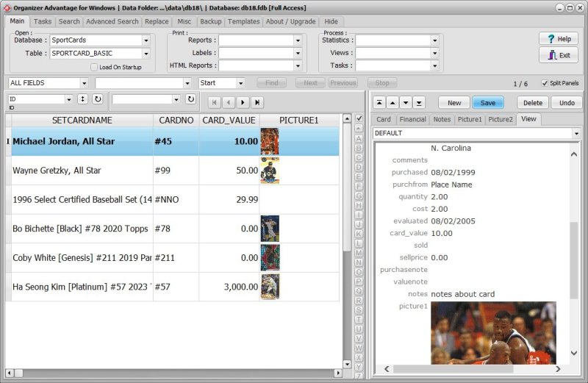Filter records by letter S in alphabet index

359,309
